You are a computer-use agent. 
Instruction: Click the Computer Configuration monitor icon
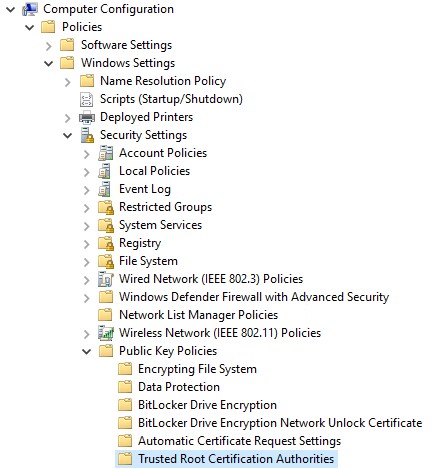click(x=30, y=9)
